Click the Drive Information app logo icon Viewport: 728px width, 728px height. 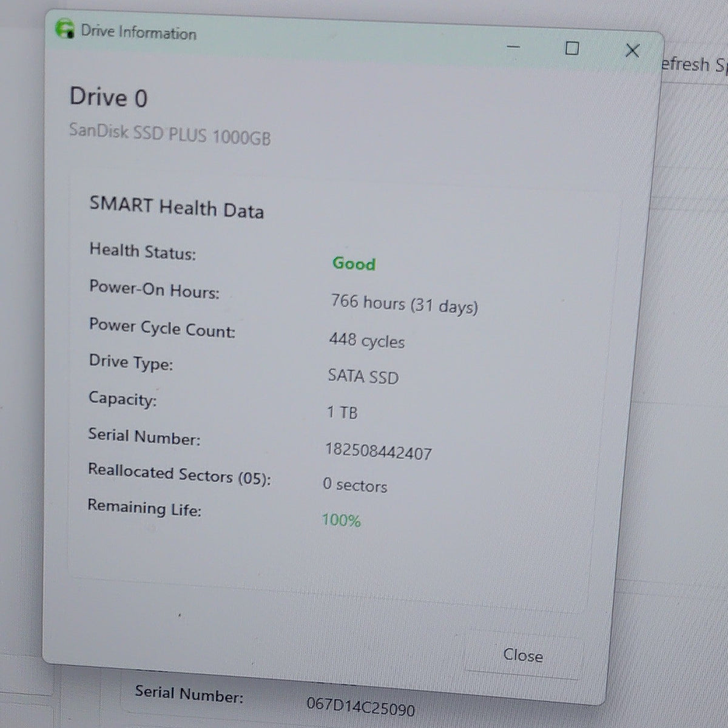click(64, 29)
